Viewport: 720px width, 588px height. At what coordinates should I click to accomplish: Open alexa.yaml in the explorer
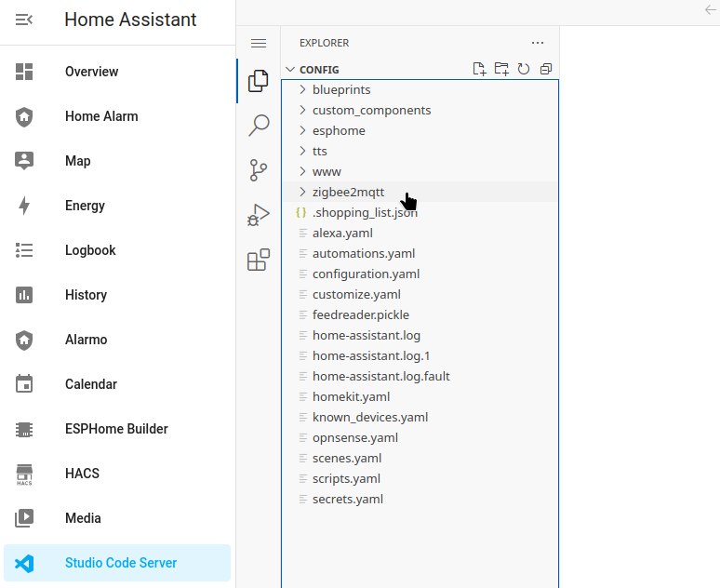pos(420,234)
